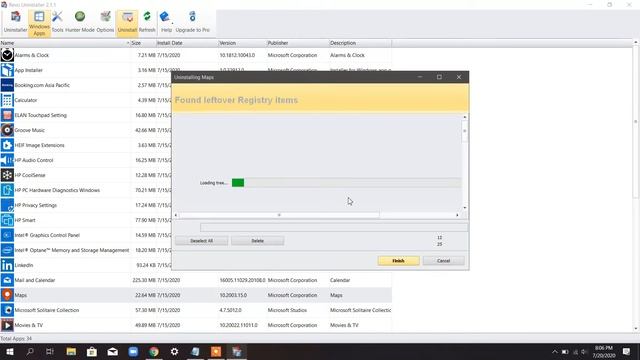Click the Loading tree progress bar

(x=346, y=182)
